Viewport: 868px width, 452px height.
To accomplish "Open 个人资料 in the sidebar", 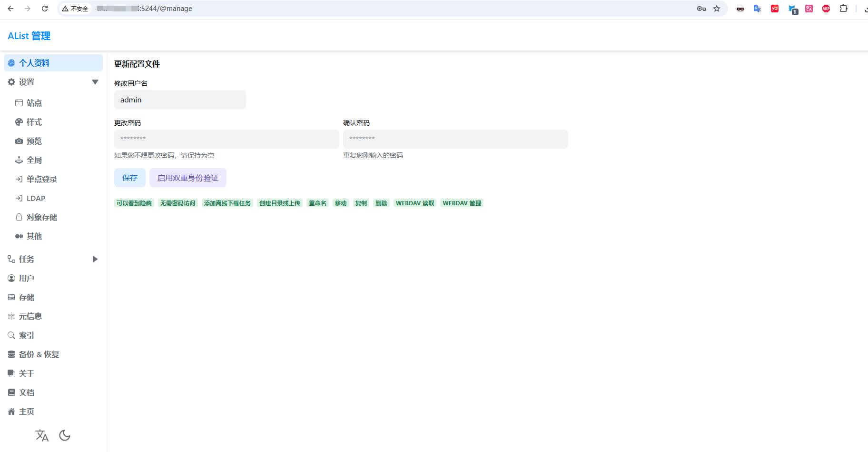I will [x=53, y=63].
